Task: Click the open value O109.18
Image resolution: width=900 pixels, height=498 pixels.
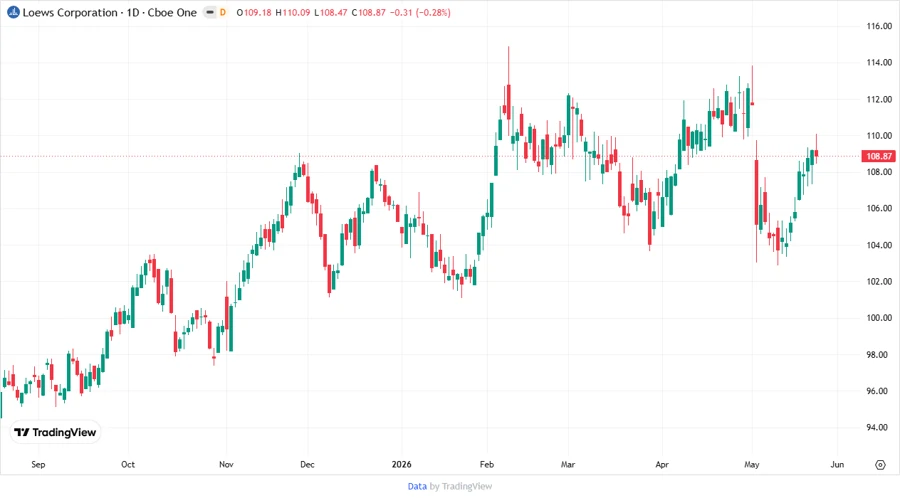Action: point(254,12)
